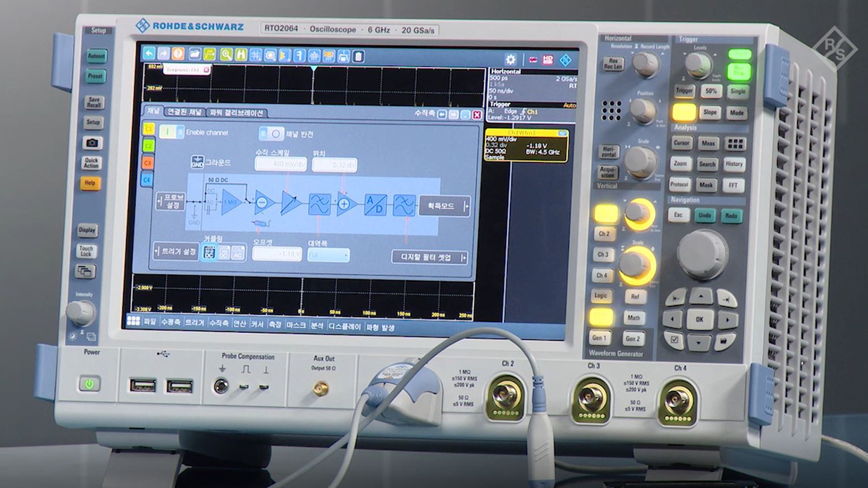Select the orange C3 channel tab

(148, 162)
